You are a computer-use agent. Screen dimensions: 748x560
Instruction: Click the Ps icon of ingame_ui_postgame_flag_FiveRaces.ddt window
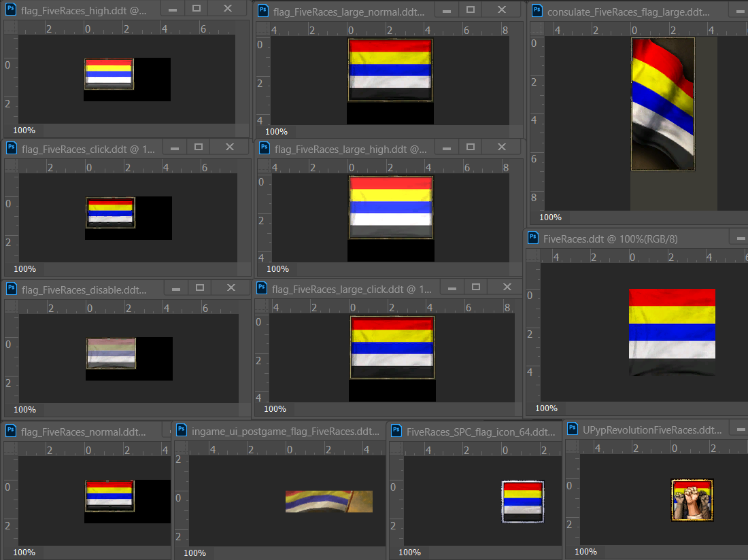pyautogui.click(x=182, y=430)
